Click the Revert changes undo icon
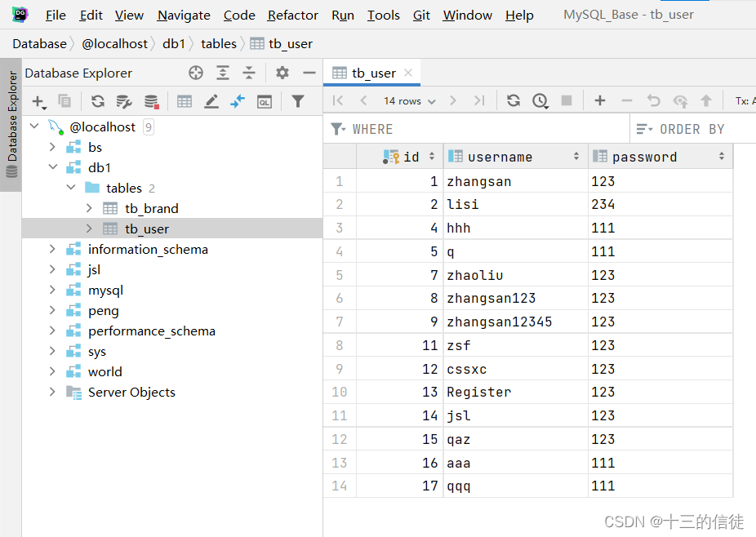756x537 pixels. 653,100
